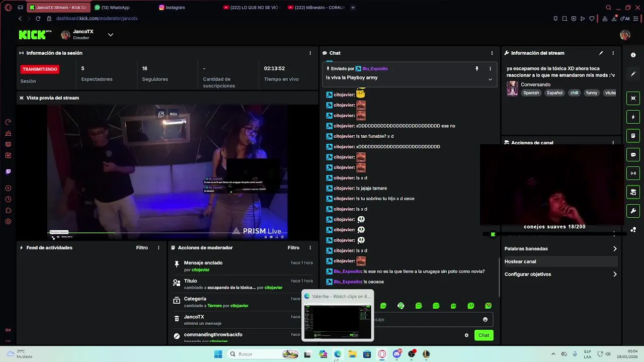Expand the Palabras baneadas option
Viewport: 644px width, 362px height.
pyautogui.click(x=560, y=249)
